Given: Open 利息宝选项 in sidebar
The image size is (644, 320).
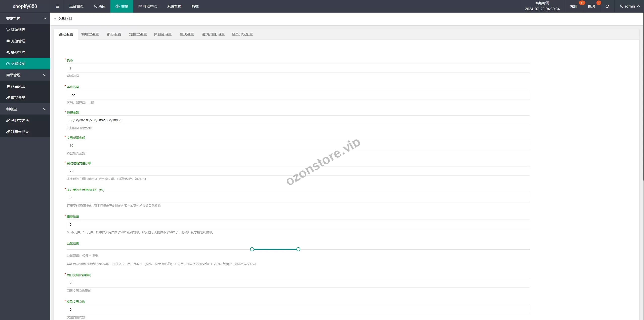Looking at the screenshot, I should pos(20,120).
